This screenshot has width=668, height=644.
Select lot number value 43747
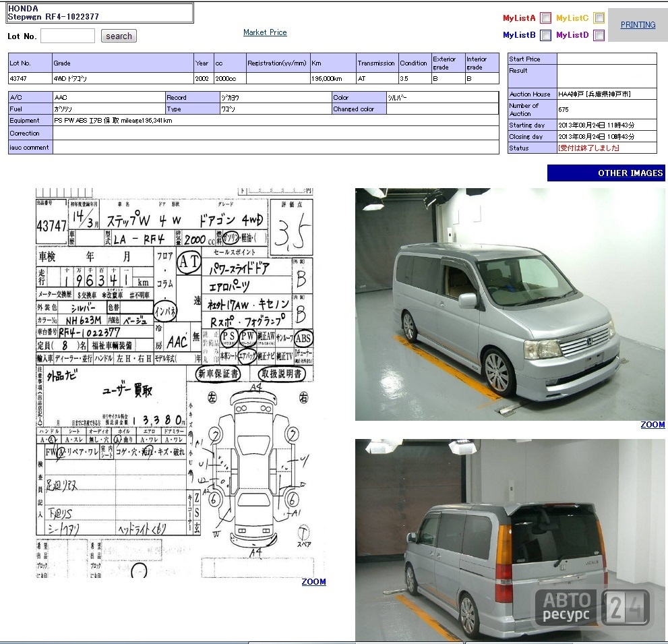[x=18, y=78]
